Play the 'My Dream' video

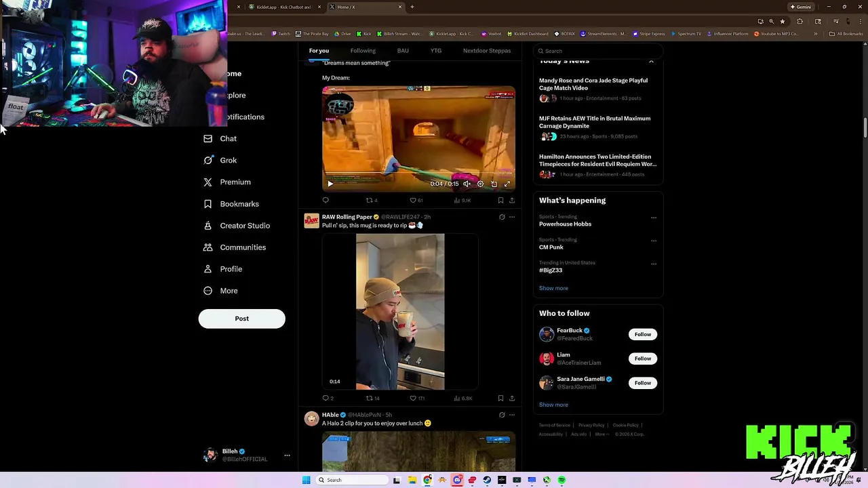[x=330, y=184]
